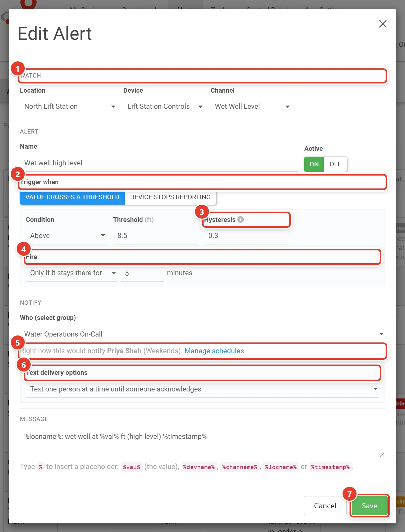Screen dimensions: 405x532
Task: Click the minutes duration field
Action: (x=142, y=273)
